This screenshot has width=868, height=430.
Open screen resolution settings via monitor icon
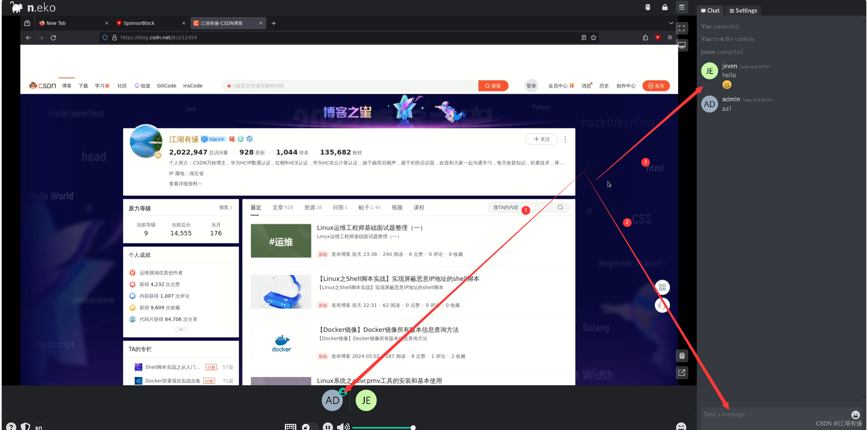click(683, 45)
